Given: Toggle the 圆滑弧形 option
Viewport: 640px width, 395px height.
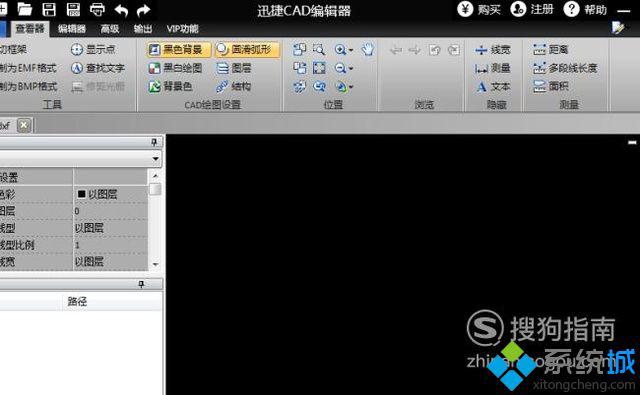Looking at the screenshot, I should pyautogui.click(x=247, y=49).
